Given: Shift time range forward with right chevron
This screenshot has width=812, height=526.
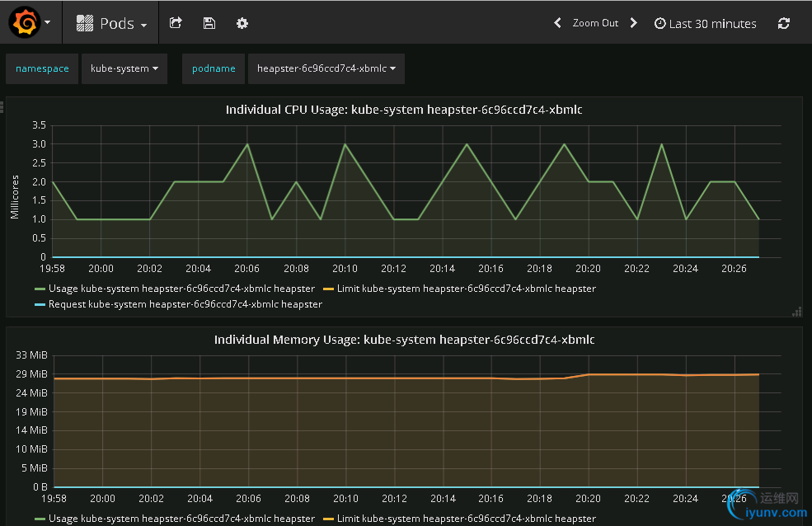Looking at the screenshot, I should (x=633, y=23).
